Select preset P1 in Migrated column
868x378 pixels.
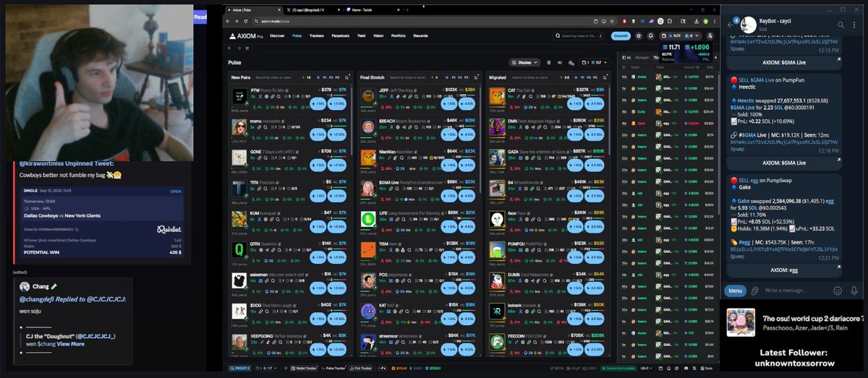pyautogui.click(x=582, y=77)
